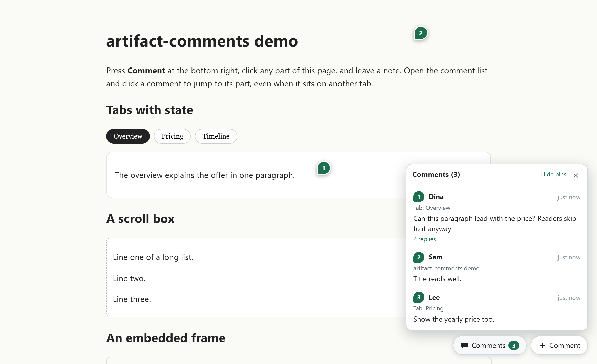Click the numbered badge 2 beside Sam
The width and height of the screenshot is (597, 364).
point(419,257)
